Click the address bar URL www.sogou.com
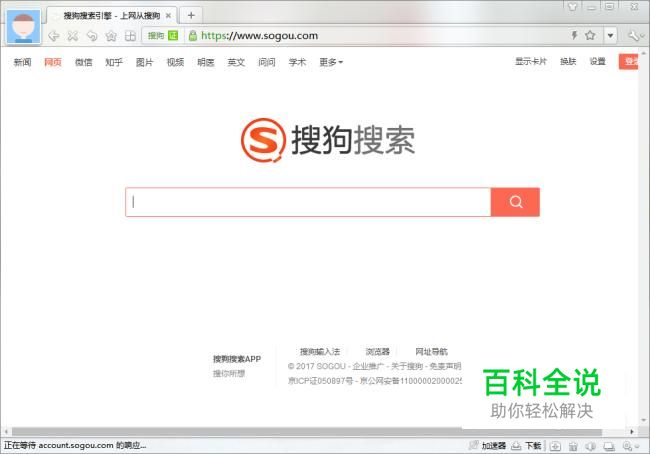 point(260,36)
